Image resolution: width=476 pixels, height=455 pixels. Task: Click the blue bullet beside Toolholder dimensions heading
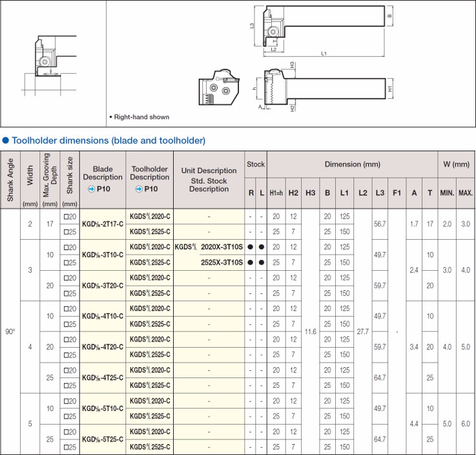pyautogui.click(x=5, y=140)
